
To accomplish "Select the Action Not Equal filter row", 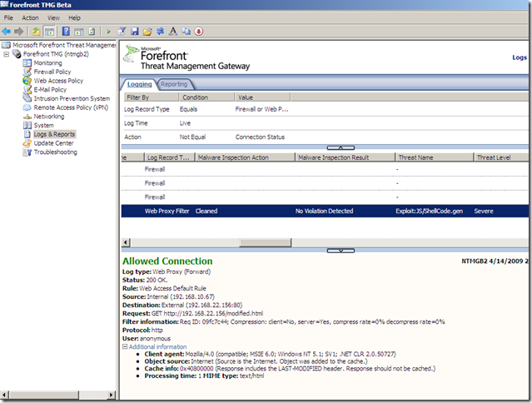I will click(x=325, y=137).
